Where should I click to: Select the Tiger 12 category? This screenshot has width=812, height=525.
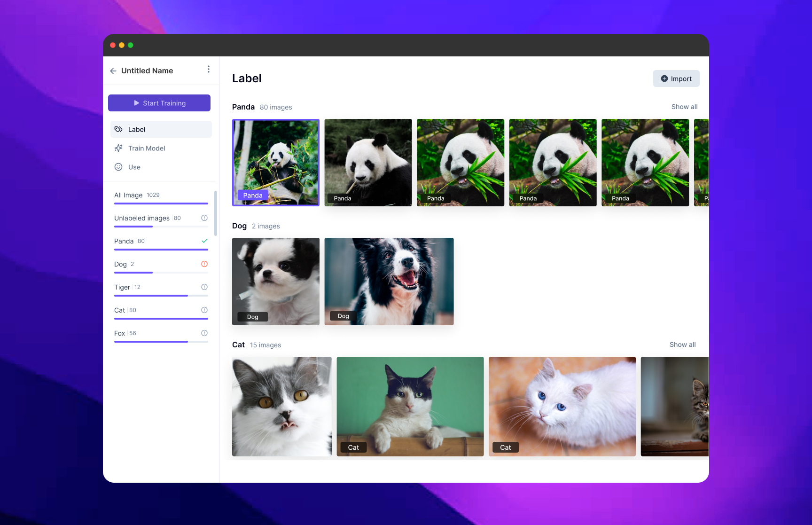coord(161,290)
